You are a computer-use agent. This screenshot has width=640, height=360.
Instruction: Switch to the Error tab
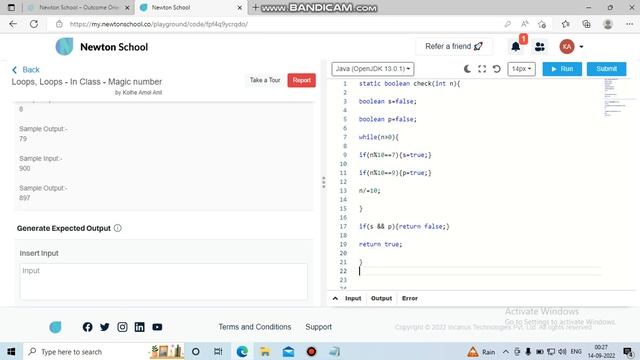coord(410,298)
